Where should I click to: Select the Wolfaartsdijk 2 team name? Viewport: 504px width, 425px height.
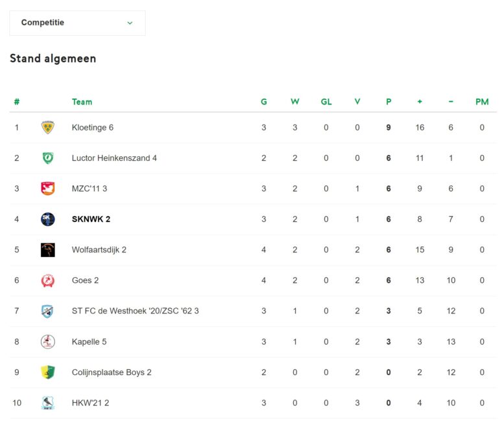pyautogui.click(x=99, y=250)
